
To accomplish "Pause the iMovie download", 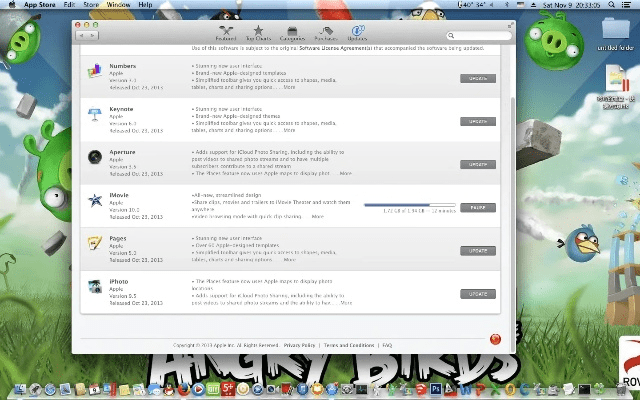I will pyautogui.click(x=477, y=207).
